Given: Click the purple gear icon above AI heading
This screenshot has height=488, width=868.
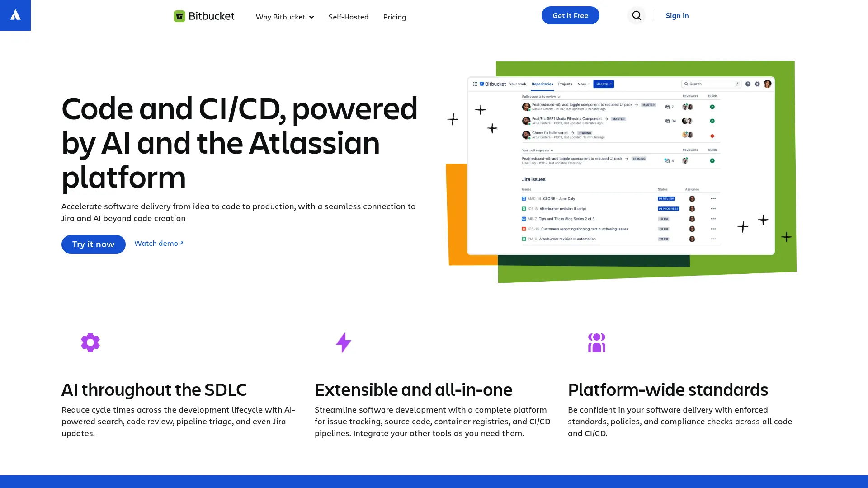Looking at the screenshot, I should tap(90, 343).
